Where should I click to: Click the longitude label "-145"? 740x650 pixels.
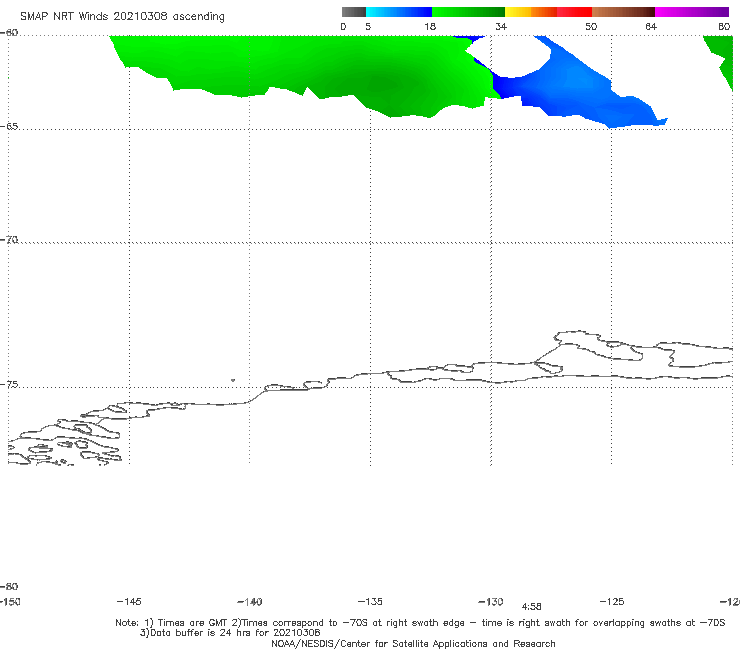click(x=129, y=601)
